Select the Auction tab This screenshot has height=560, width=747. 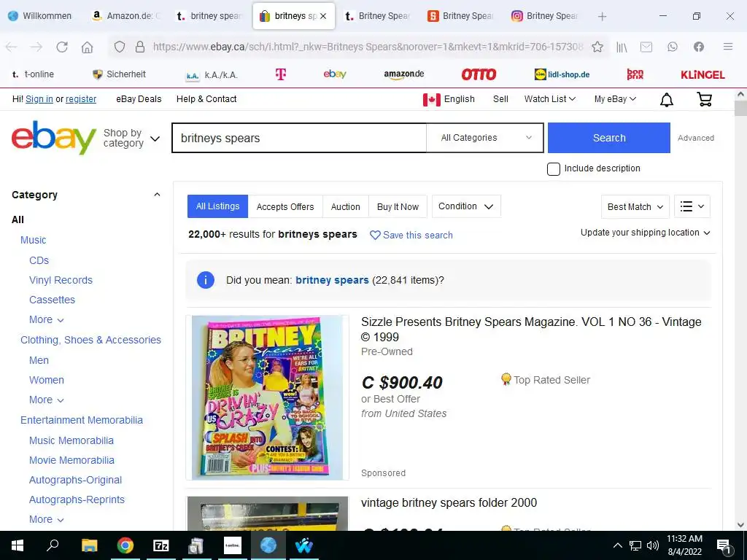point(345,206)
